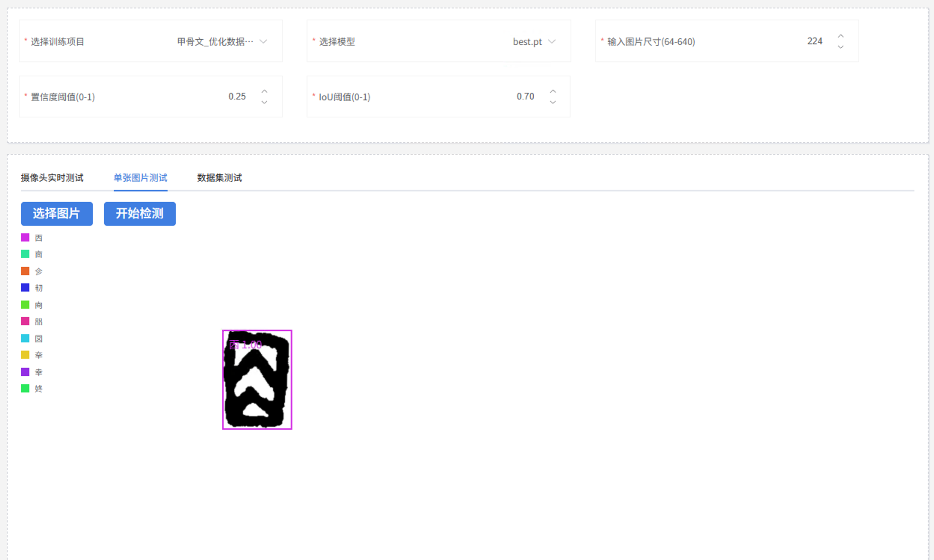
Task: Decrease 置信度阈值 using down stepper
Action: tap(264, 102)
